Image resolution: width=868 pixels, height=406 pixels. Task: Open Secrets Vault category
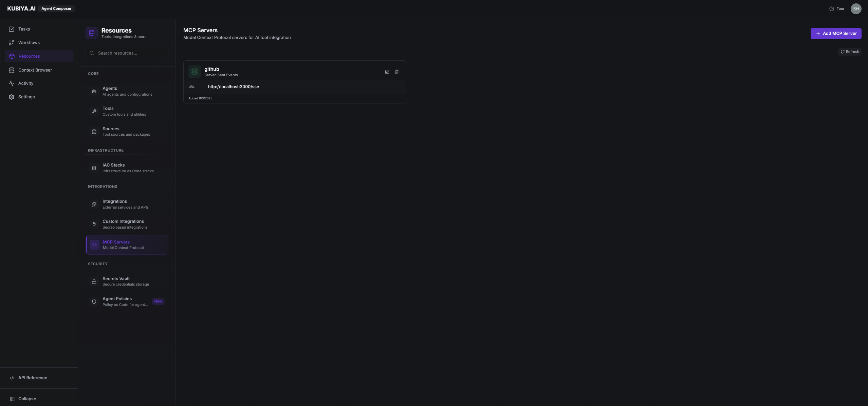point(127,282)
